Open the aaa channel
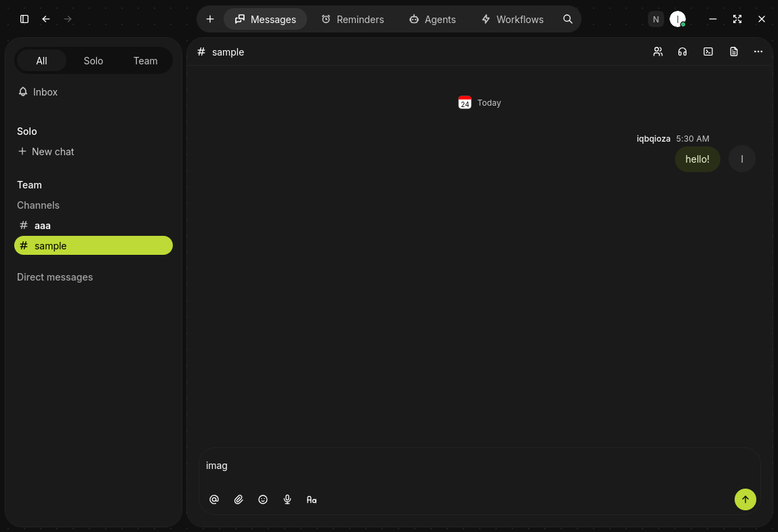This screenshot has height=532, width=778. [x=94, y=225]
